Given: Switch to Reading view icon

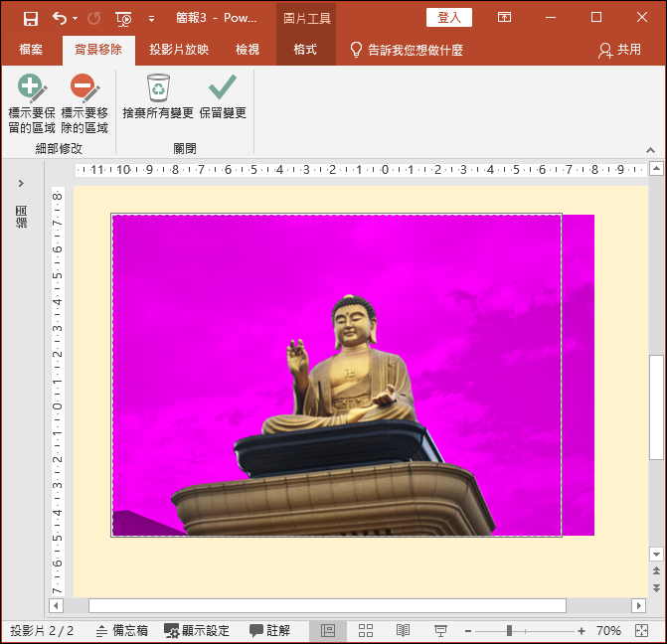Looking at the screenshot, I should (x=403, y=630).
